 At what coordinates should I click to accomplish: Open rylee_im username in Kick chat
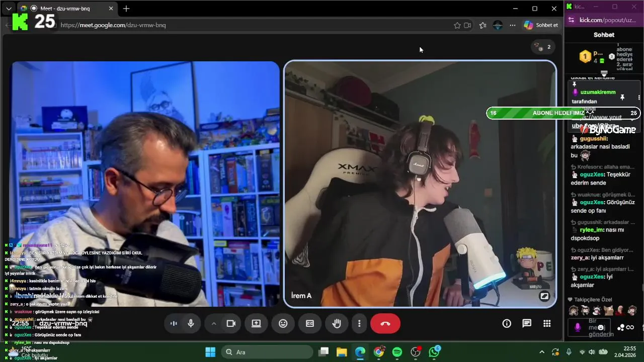(x=592, y=230)
